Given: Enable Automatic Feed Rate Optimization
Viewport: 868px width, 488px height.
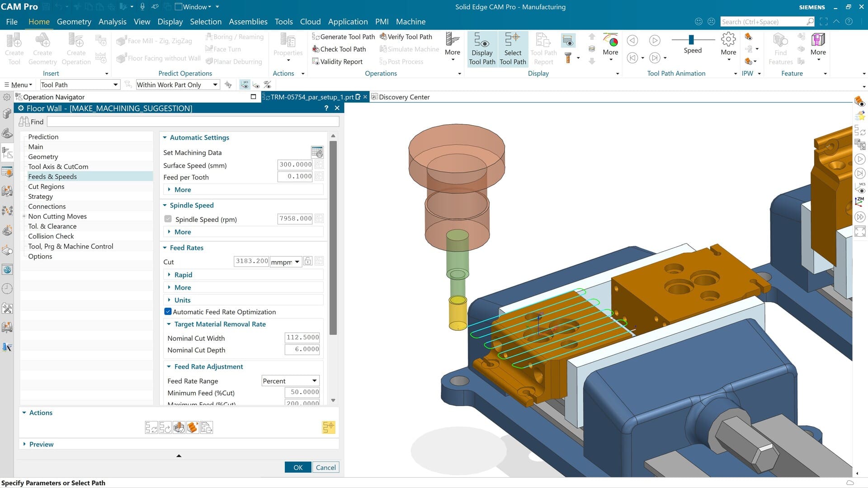Looking at the screenshot, I should point(168,311).
